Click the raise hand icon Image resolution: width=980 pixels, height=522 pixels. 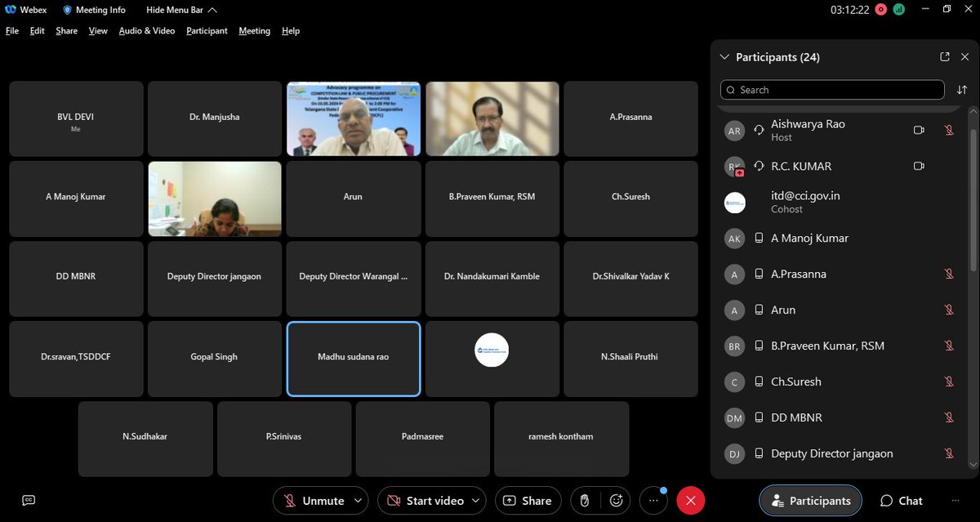(585, 500)
